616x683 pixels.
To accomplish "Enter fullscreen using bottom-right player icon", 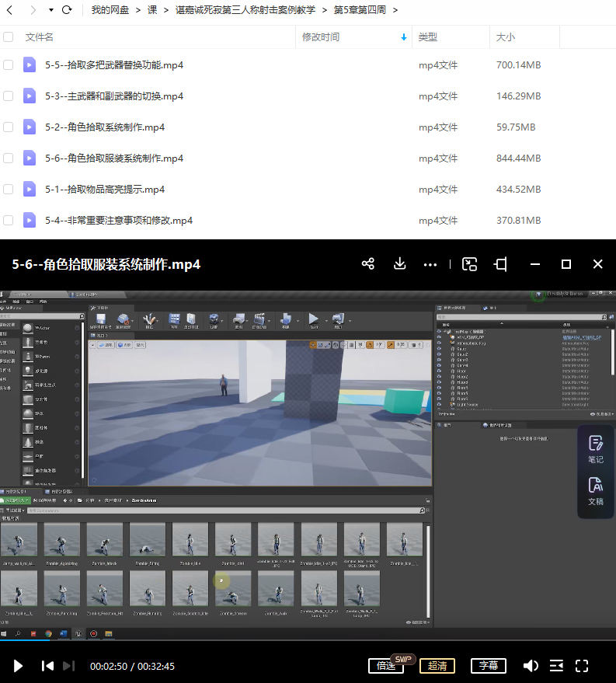I will click(582, 666).
